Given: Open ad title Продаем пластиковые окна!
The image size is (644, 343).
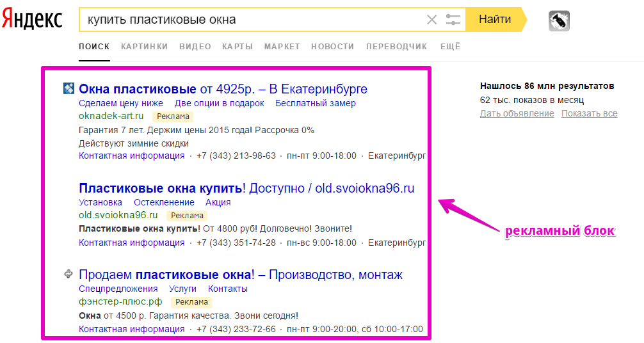Looking at the screenshot, I should pyautogui.click(x=241, y=275).
